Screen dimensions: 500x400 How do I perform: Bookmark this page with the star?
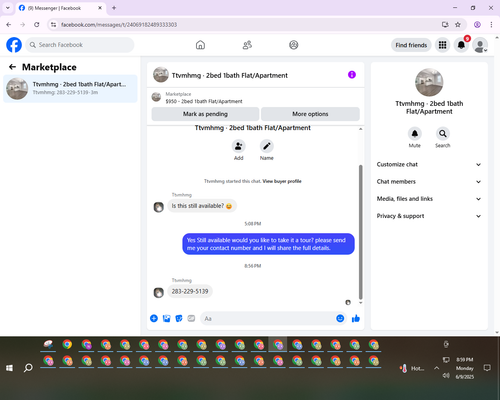pyautogui.click(x=458, y=25)
